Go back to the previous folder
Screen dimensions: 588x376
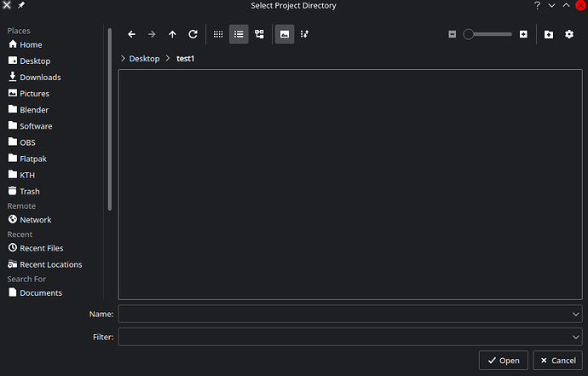point(131,34)
